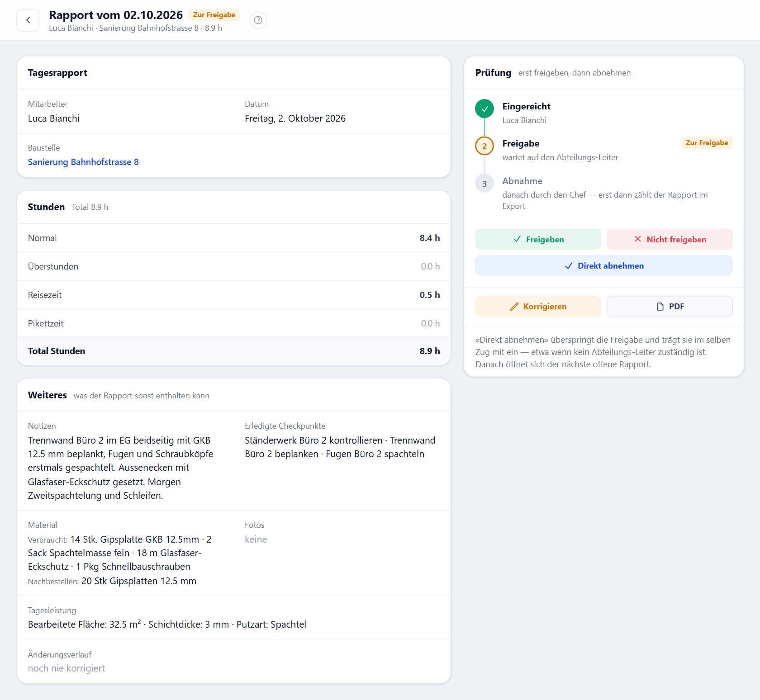Select the Reisezeit value 0.5 h

tap(429, 295)
